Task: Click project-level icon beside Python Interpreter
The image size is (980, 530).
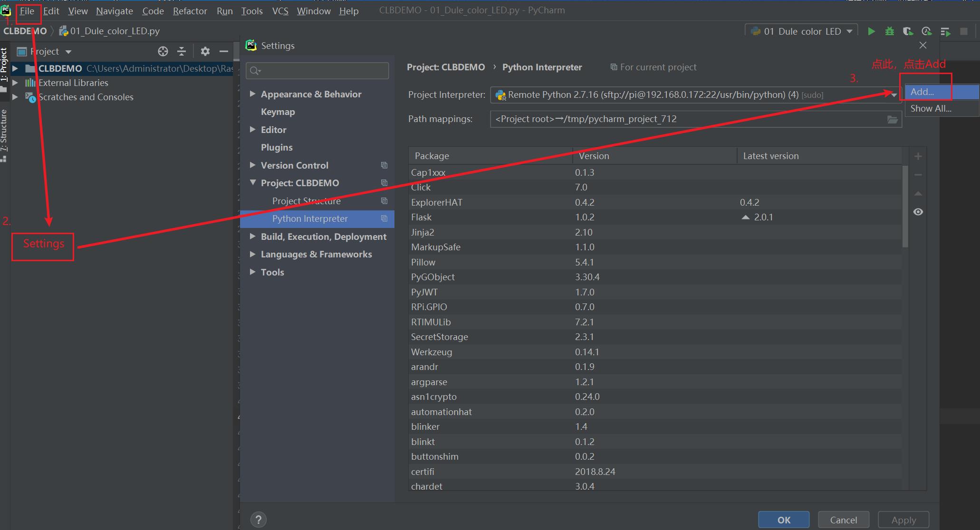Action: (x=384, y=218)
